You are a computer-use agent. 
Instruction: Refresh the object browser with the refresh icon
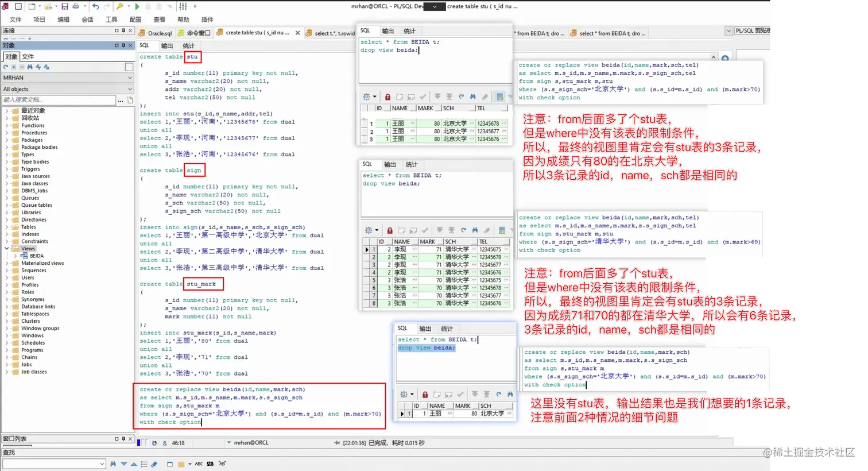[6, 67]
